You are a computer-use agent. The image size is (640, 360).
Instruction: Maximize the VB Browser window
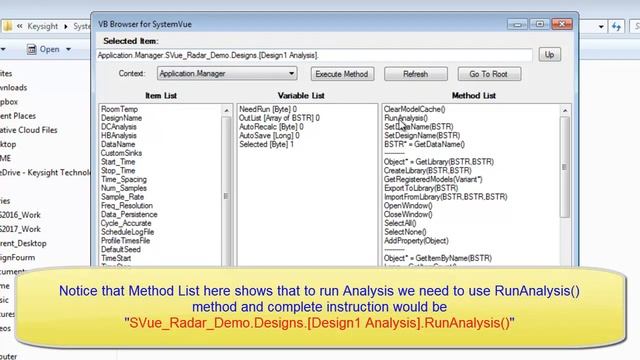coord(539,24)
